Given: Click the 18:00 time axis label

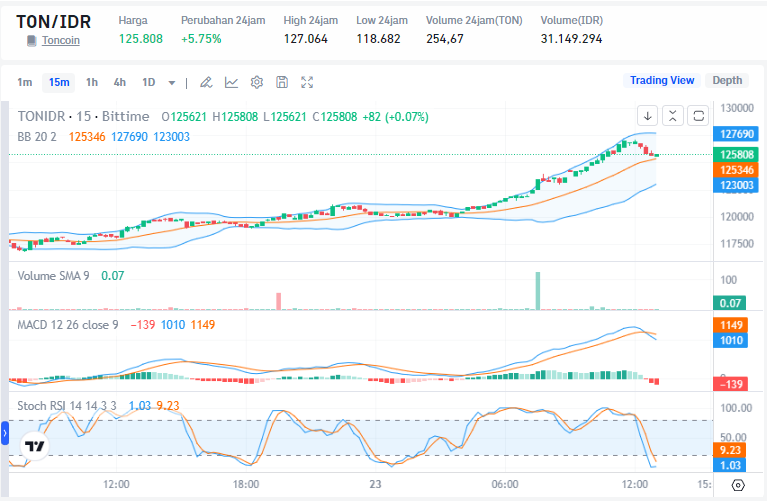Looking at the screenshot, I should 246,484.
